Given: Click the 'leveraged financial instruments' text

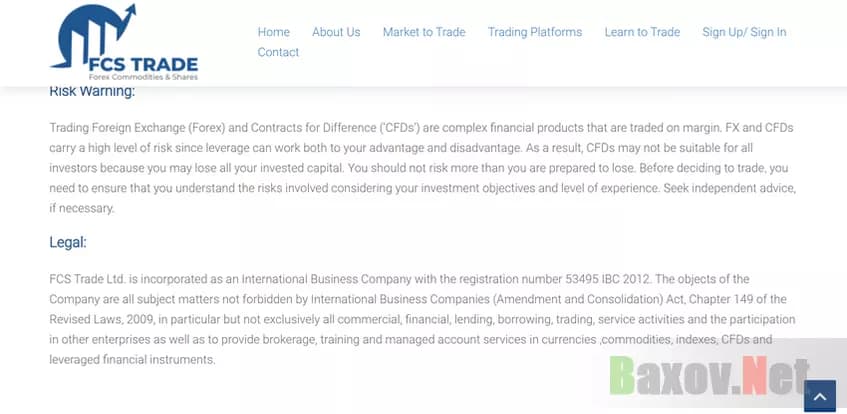Looking at the screenshot, I should click(132, 359).
